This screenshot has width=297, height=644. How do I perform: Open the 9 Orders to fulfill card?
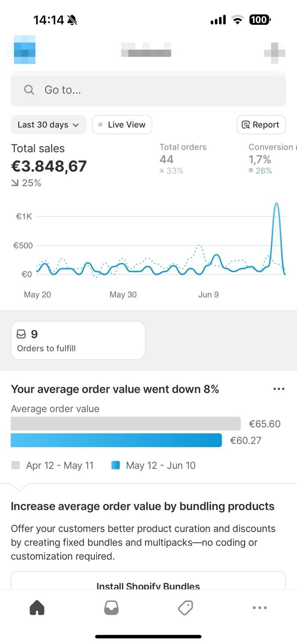(x=78, y=340)
